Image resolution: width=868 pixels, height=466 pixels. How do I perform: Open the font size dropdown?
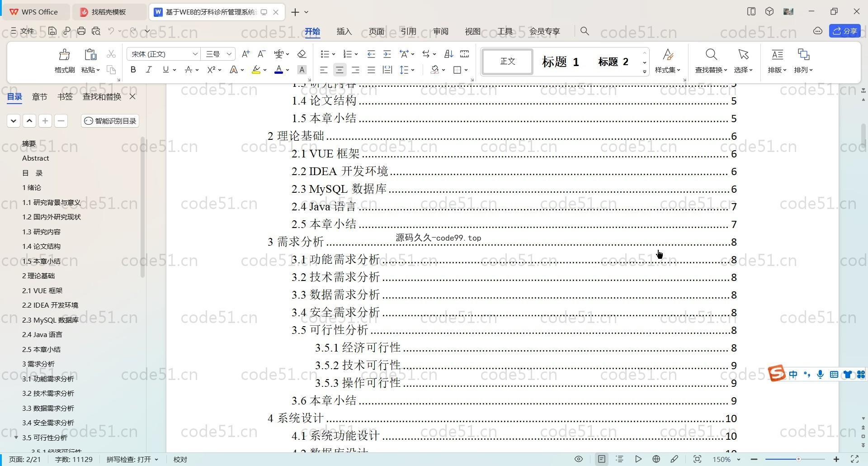coord(229,54)
